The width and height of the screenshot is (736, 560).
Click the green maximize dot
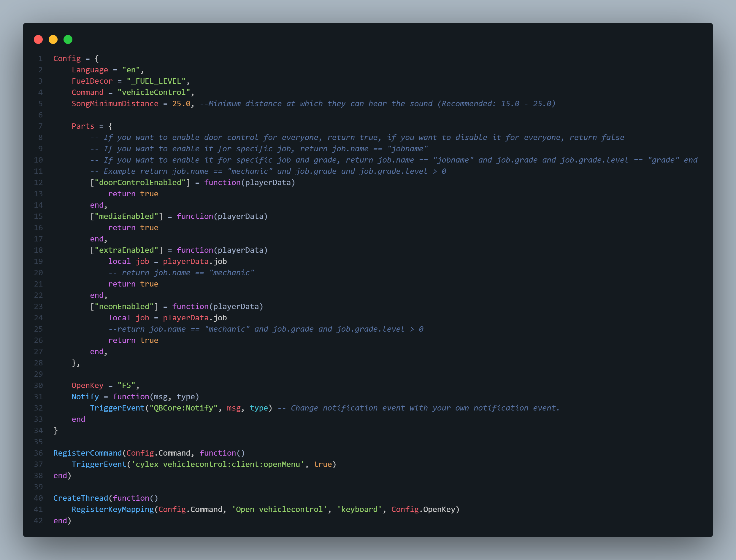click(68, 40)
